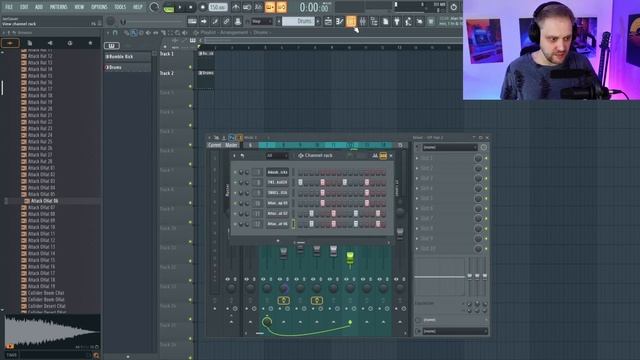The height and width of the screenshot is (360, 640).
Task: Click the typing keyboard to piano icon
Action: point(192,21)
